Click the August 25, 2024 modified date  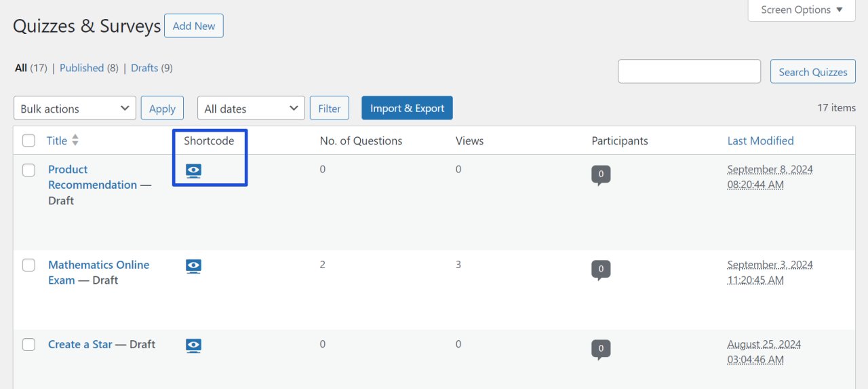click(764, 352)
